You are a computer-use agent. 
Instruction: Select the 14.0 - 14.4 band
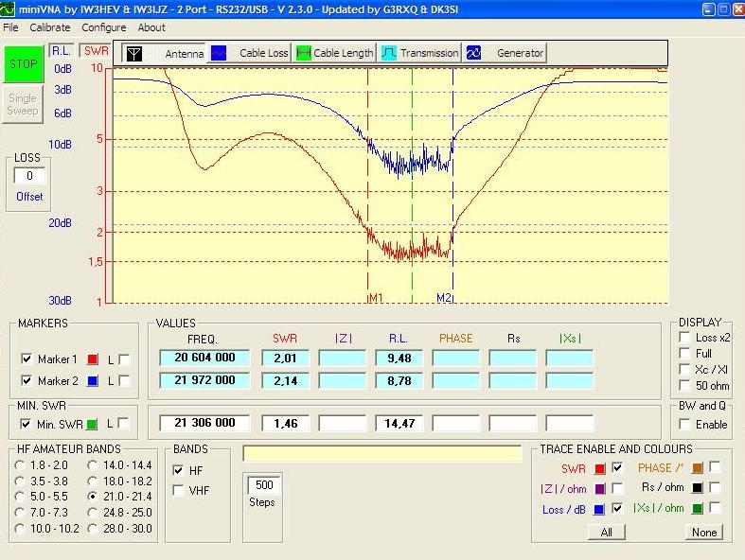93,465
